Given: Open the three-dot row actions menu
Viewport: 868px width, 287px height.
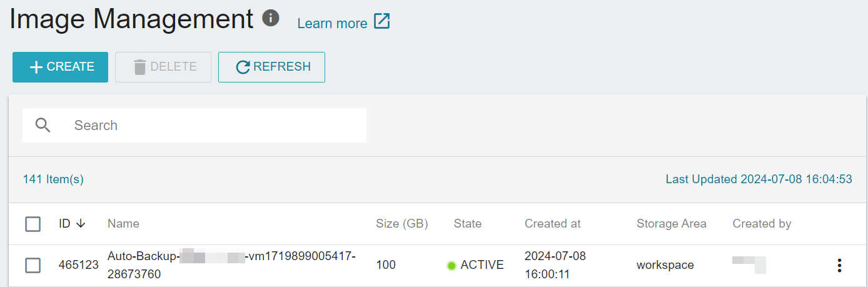Looking at the screenshot, I should click(840, 265).
